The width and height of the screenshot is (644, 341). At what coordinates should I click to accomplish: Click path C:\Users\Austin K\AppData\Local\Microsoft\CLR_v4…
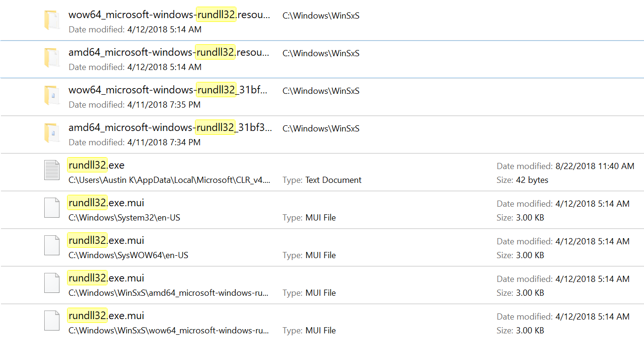pyautogui.click(x=170, y=180)
